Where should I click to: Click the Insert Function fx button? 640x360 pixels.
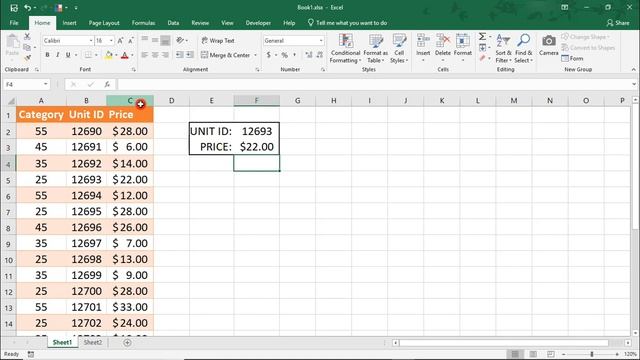tap(107, 84)
